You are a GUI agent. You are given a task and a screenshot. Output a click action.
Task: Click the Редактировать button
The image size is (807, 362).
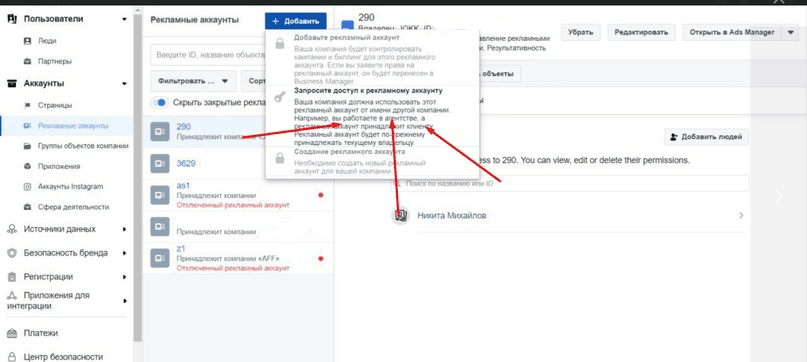click(641, 32)
